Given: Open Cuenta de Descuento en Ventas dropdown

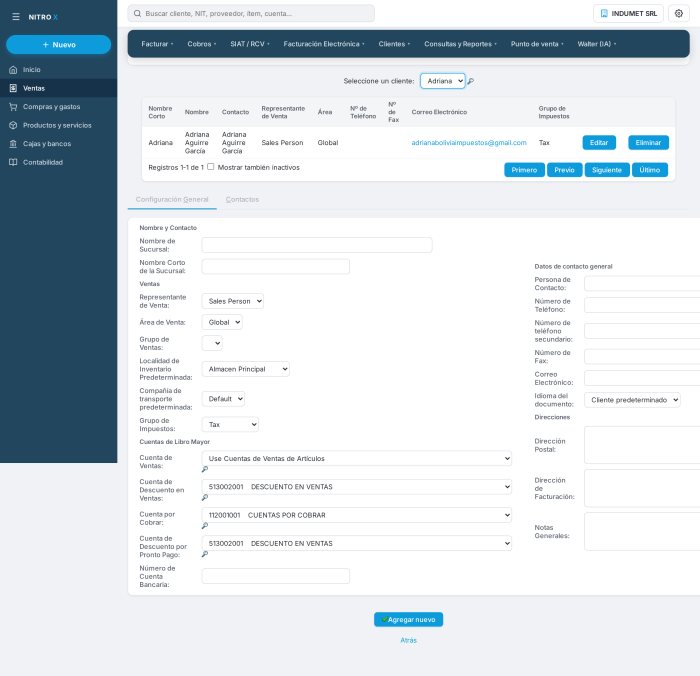Looking at the screenshot, I should pos(357,487).
